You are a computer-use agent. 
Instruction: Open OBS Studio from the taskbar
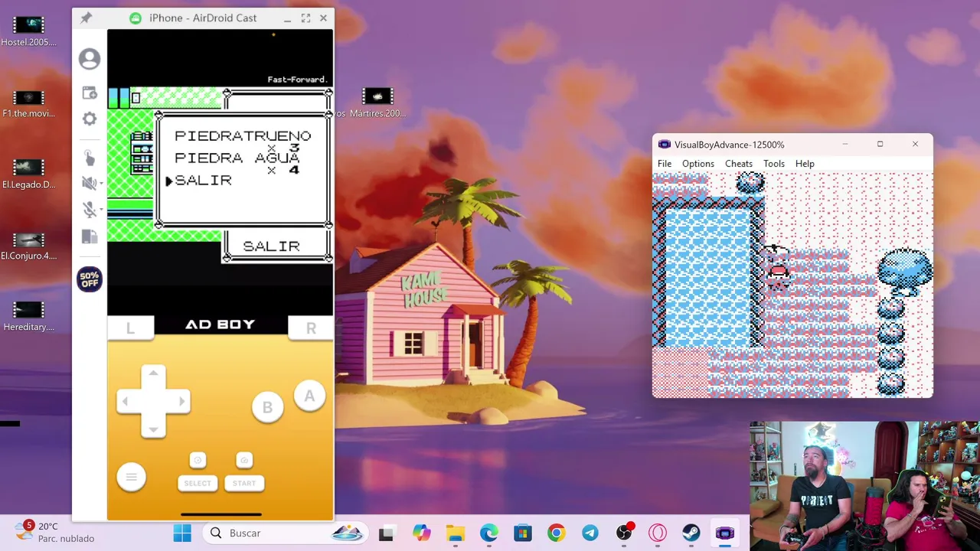tap(624, 533)
